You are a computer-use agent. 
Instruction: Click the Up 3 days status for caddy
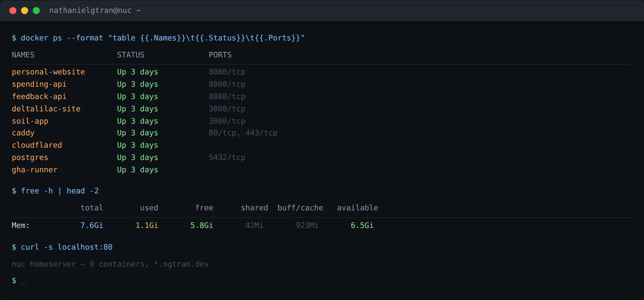pyautogui.click(x=138, y=133)
